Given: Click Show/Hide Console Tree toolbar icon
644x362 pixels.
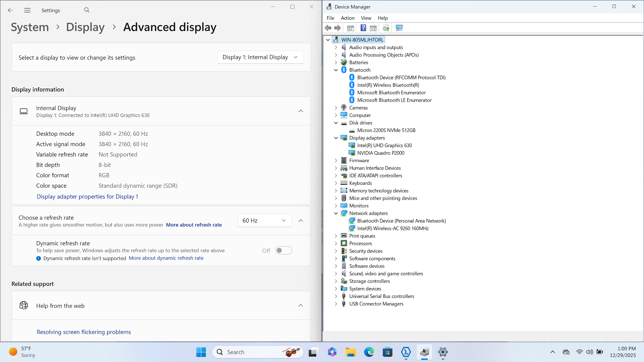Looking at the screenshot, I should [x=350, y=28].
